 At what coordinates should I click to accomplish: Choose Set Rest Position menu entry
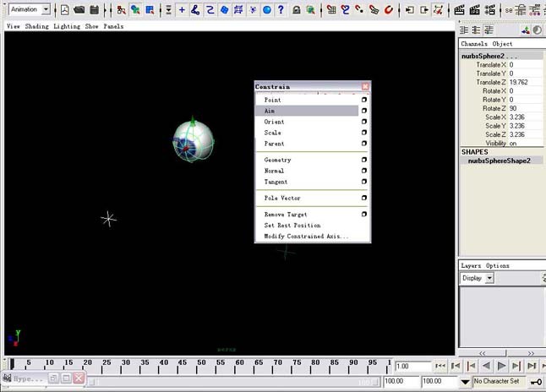[x=292, y=226]
